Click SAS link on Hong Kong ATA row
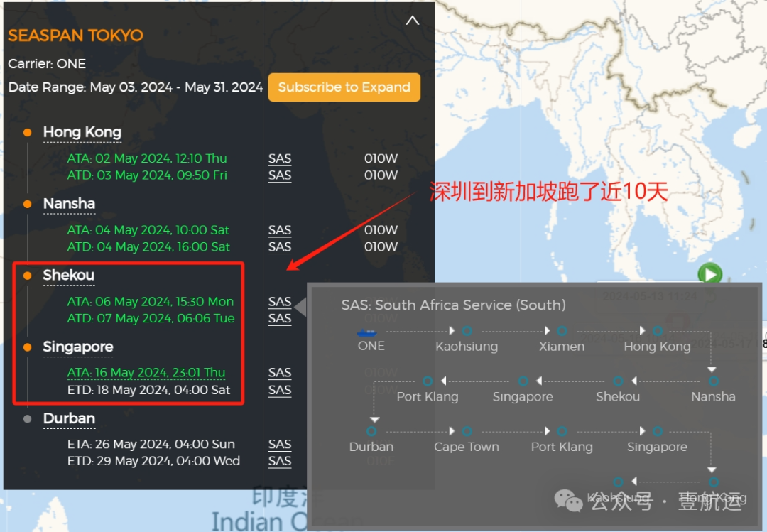The image size is (767, 532). tap(280, 158)
